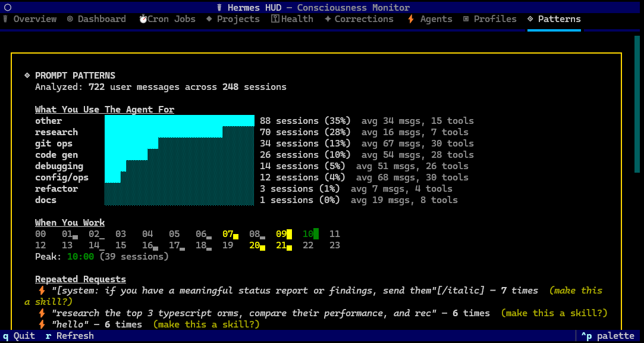This screenshot has height=343, width=644.
Task: Click Refresh in the footer
Action: tap(70, 336)
